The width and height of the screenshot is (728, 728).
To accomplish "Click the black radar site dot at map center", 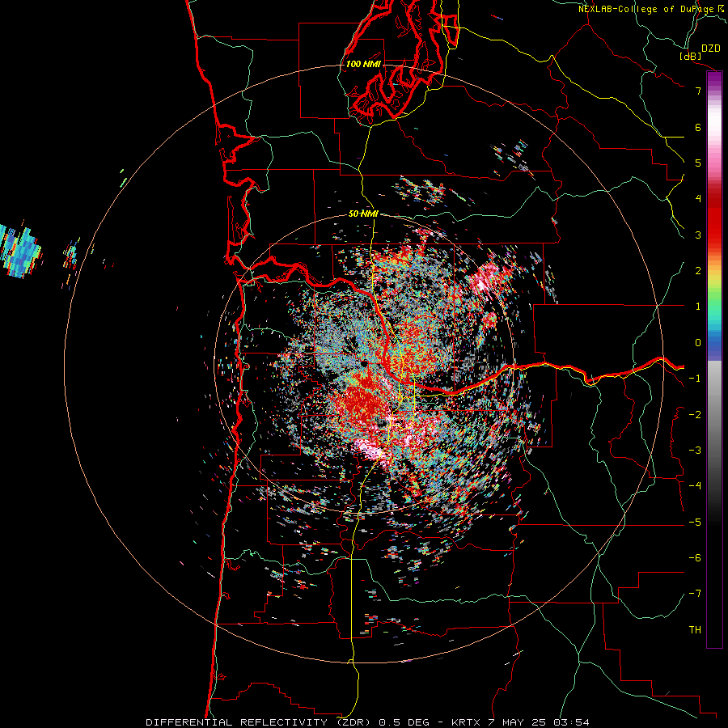I will pyautogui.click(x=365, y=362).
